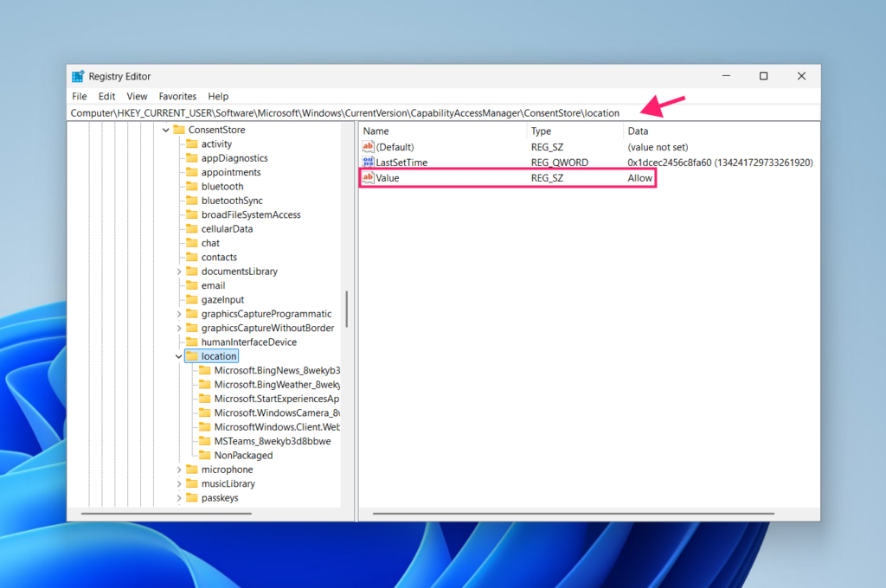Select the musicLibrary key label
This screenshot has height=588, width=886.
pyautogui.click(x=228, y=483)
